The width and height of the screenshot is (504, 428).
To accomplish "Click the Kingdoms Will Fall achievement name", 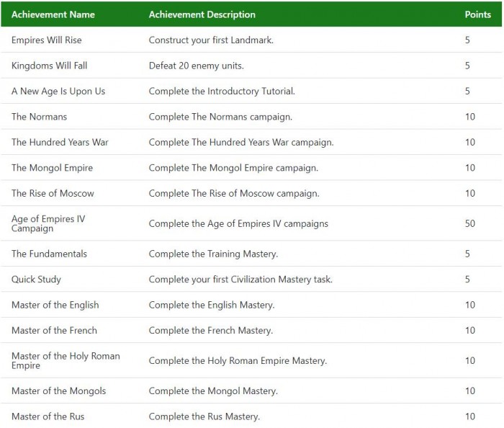I will pos(50,66).
